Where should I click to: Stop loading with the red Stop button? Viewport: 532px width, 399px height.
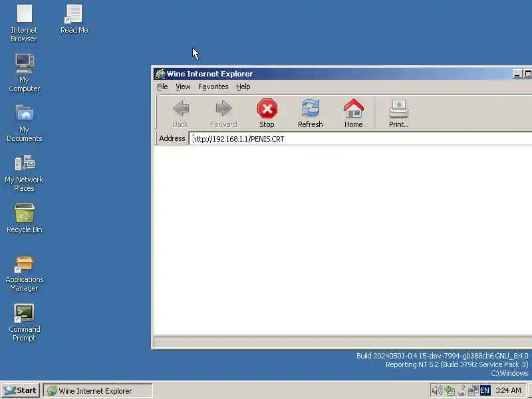267,113
